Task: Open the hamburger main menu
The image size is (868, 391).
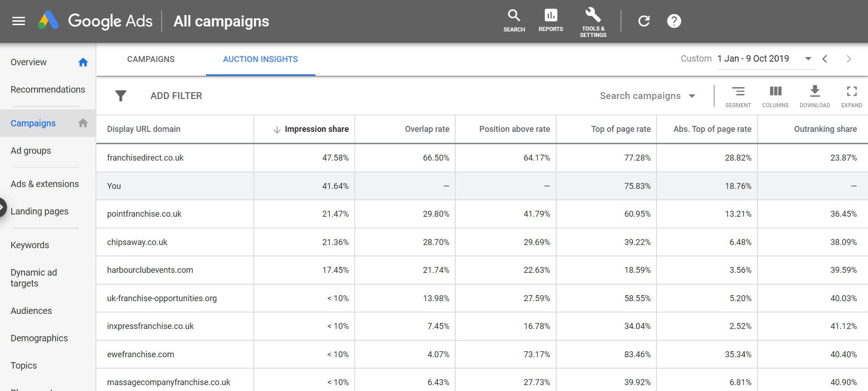Action: click(x=18, y=21)
